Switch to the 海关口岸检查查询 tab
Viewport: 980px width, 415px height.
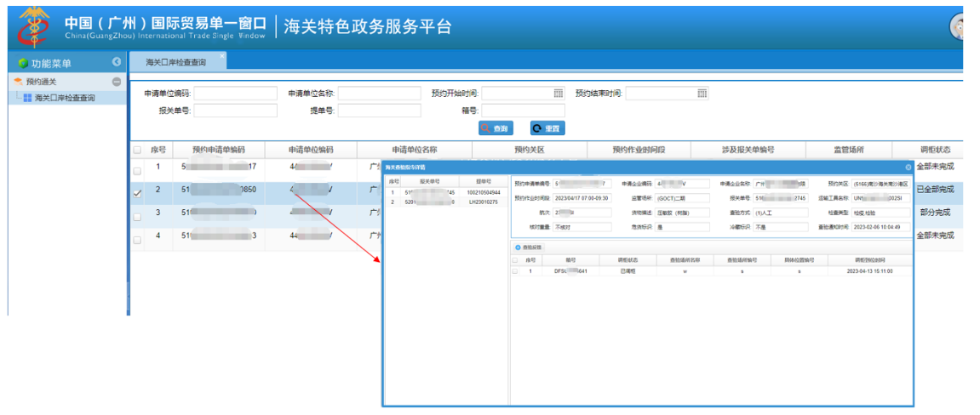175,62
